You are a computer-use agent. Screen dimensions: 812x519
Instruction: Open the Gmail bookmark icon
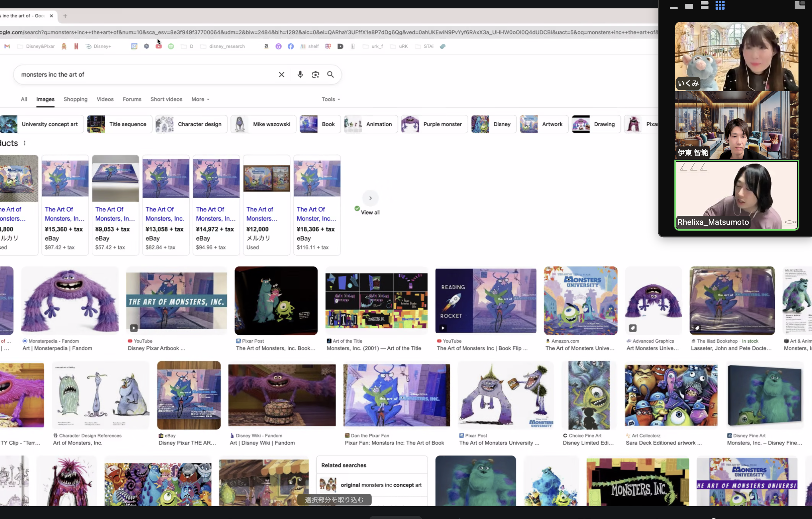pyautogui.click(x=7, y=46)
